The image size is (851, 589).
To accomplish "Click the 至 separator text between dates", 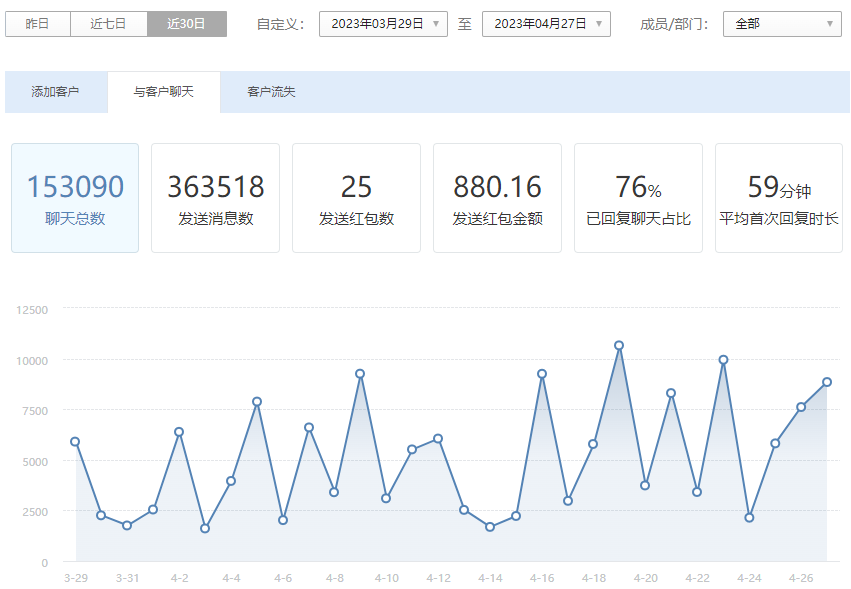I will 465,24.
